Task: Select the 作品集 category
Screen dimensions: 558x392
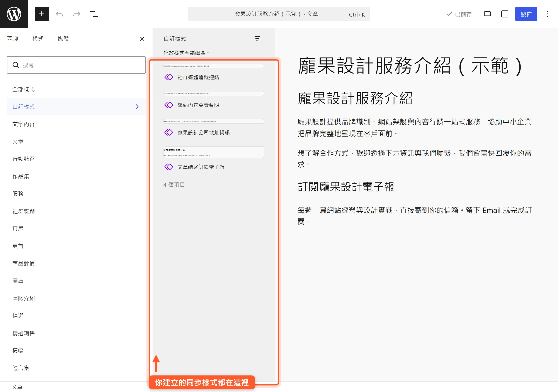Action: point(76,176)
